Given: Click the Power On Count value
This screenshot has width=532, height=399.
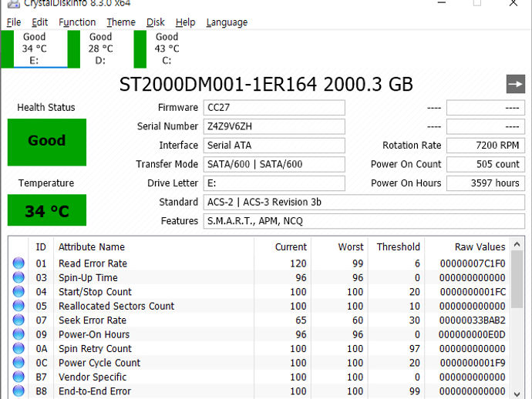Looking at the screenshot, I should point(486,164).
